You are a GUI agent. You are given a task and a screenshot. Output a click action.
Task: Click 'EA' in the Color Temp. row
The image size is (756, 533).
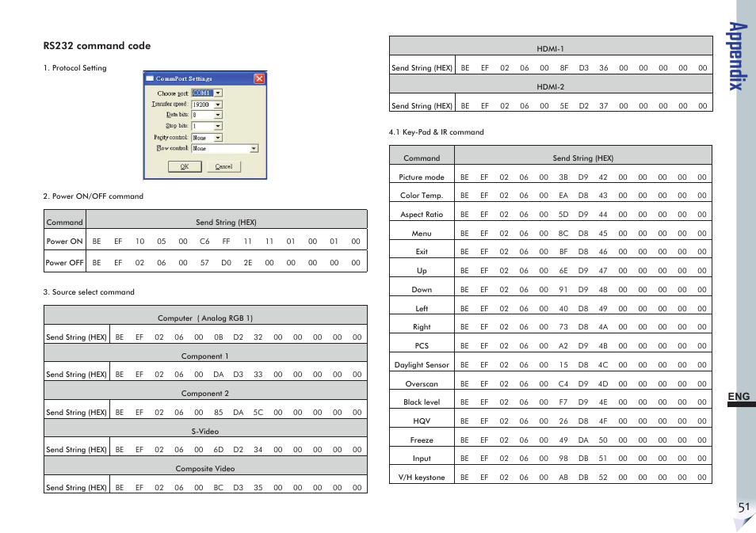coord(563,196)
